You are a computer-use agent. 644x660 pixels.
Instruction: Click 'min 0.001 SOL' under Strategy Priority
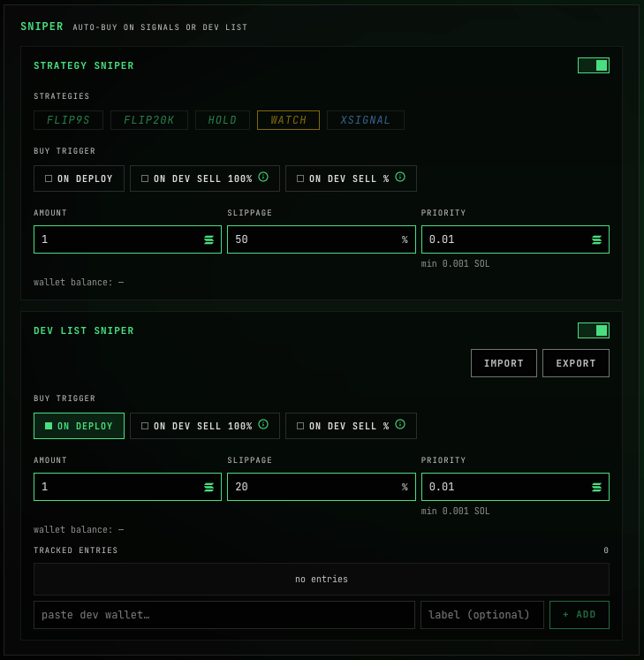pos(456,264)
